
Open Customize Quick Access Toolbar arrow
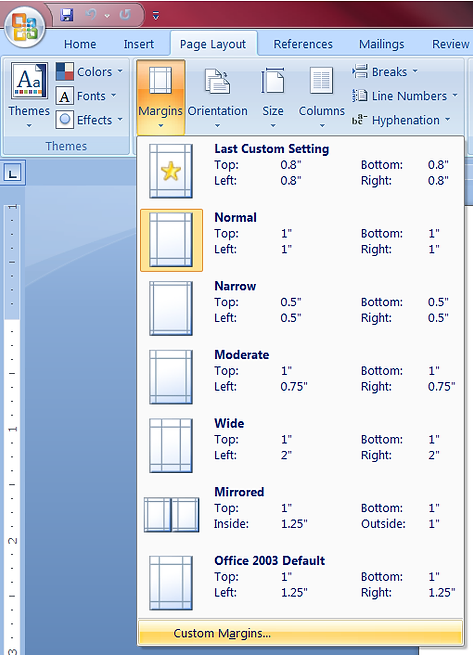click(x=155, y=16)
